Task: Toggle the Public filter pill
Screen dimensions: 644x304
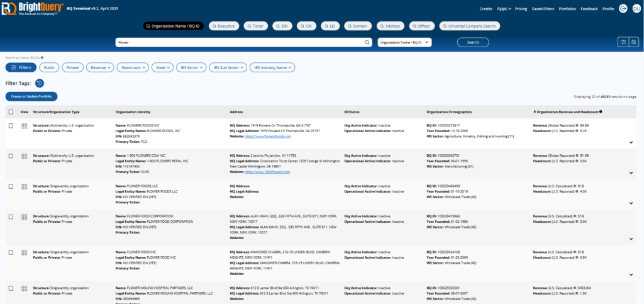Action: 49,67
